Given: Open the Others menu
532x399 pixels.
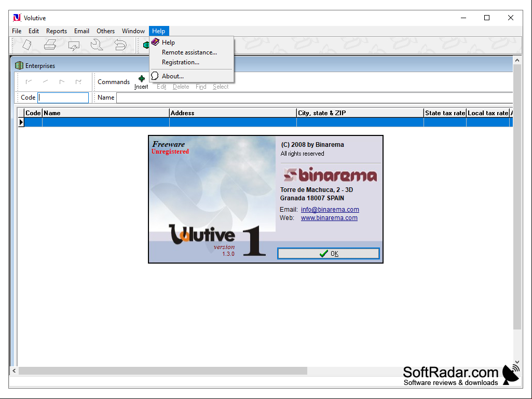Looking at the screenshot, I should [105, 31].
